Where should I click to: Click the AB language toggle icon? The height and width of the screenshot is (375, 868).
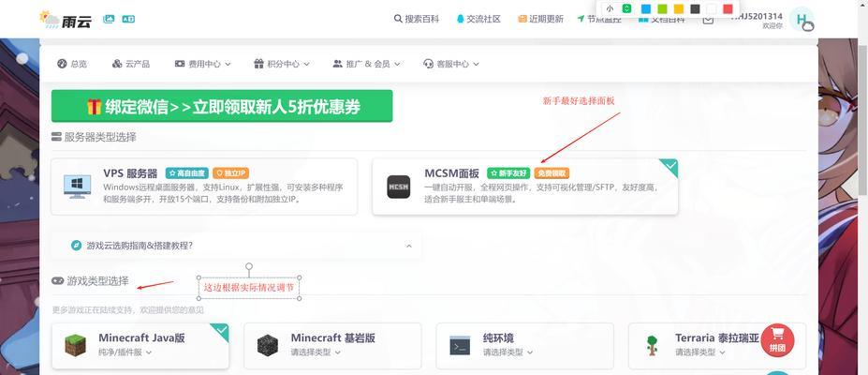(x=128, y=19)
